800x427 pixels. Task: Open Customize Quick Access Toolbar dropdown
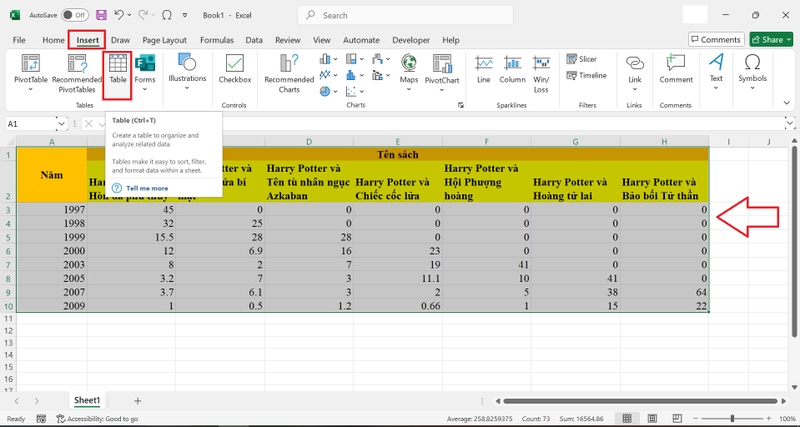[185, 15]
